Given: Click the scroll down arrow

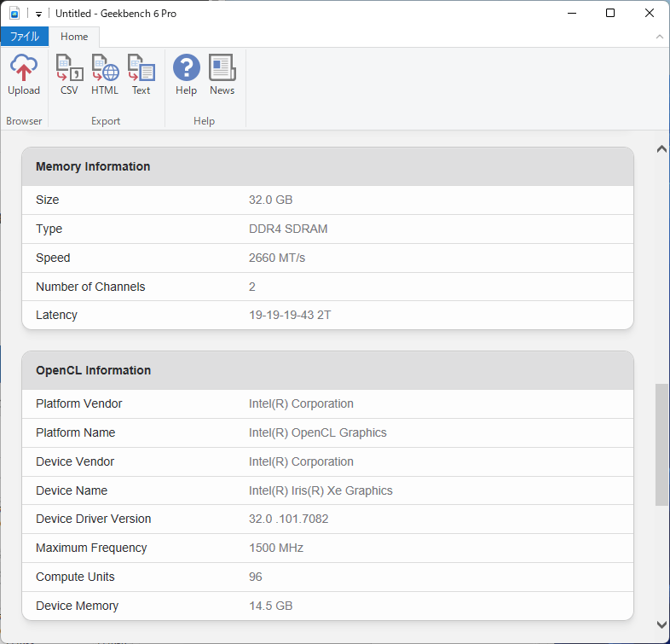Looking at the screenshot, I should click(x=661, y=625).
